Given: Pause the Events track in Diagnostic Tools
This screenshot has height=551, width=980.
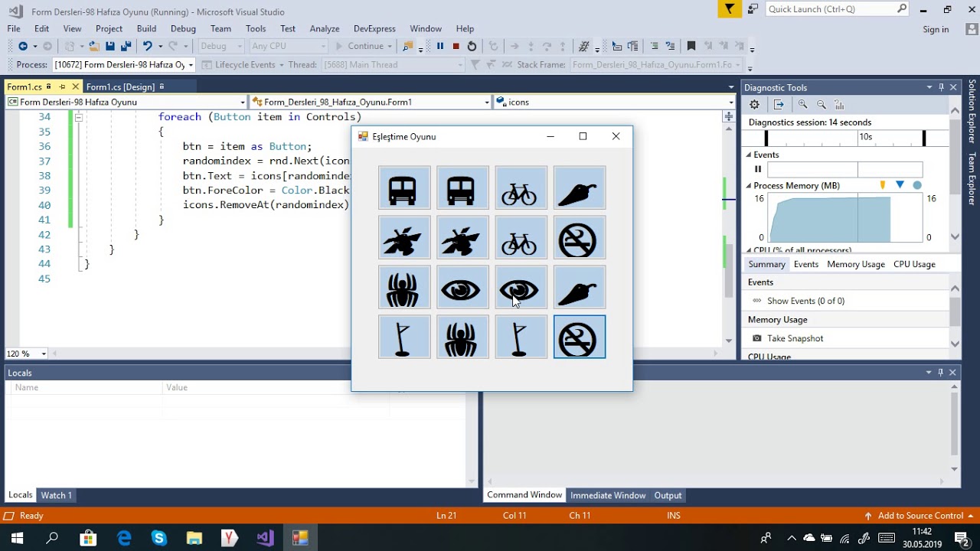Looking at the screenshot, I should [x=758, y=169].
